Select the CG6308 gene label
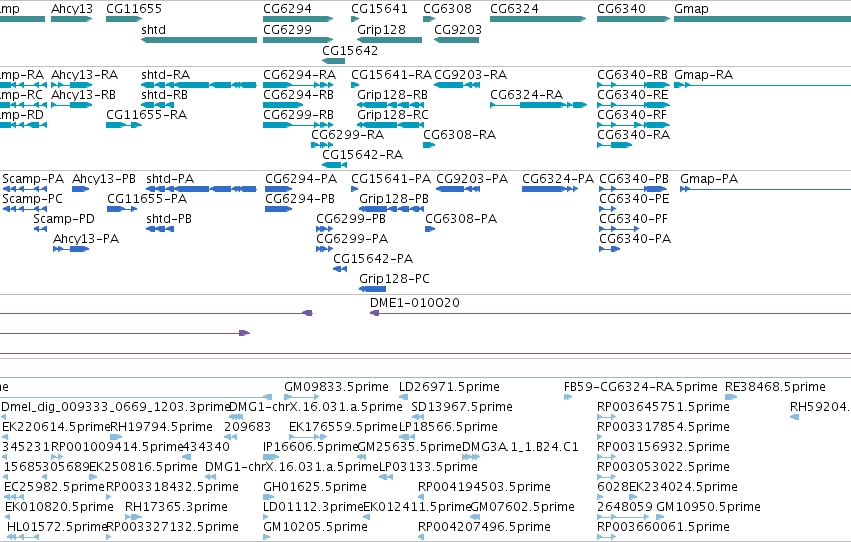The image size is (851, 542). (447, 9)
